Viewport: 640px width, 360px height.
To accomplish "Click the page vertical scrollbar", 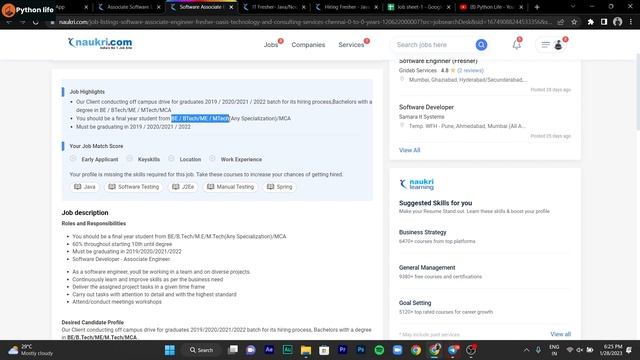I will coord(637,92).
